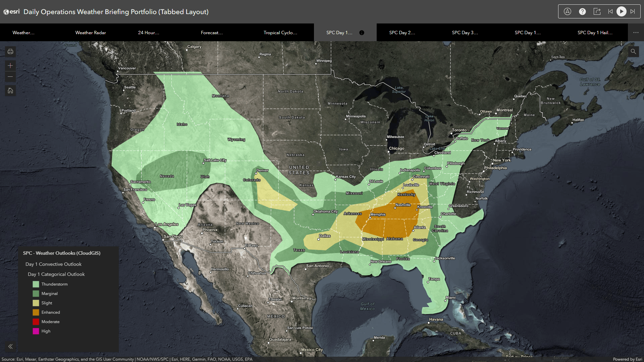
Task: Activate the Locate/compass icon in the header
Action: click(568, 11)
